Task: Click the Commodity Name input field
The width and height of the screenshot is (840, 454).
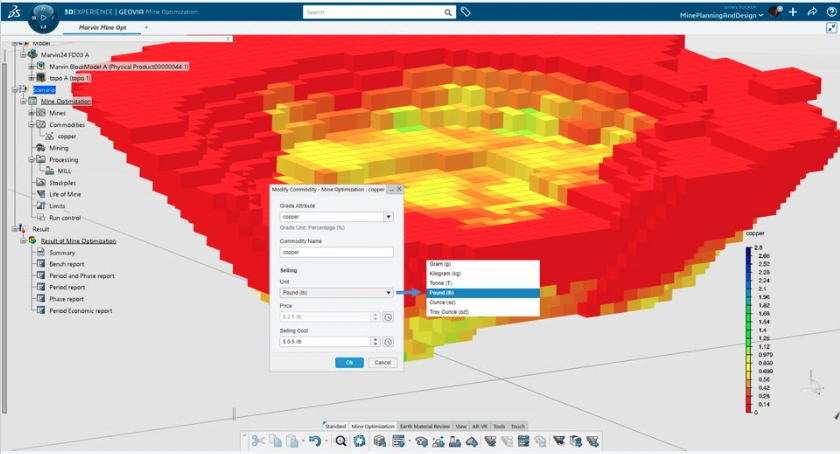Action: (x=336, y=252)
